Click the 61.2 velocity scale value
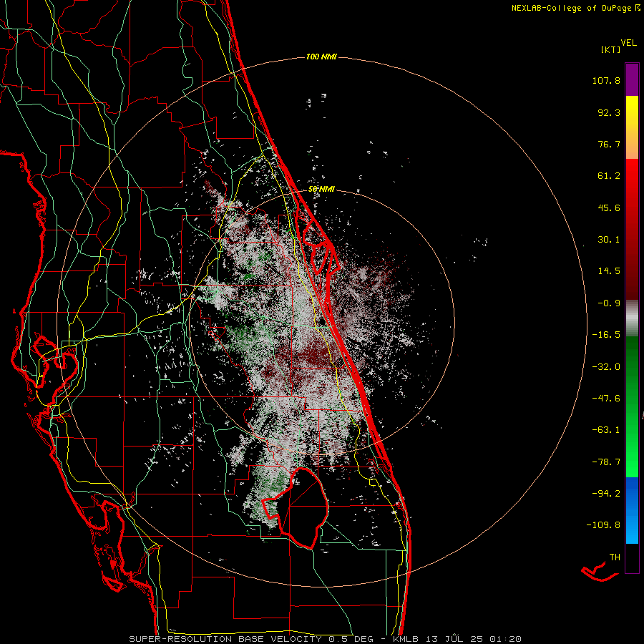The image size is (644, 644). pos(609,176)
